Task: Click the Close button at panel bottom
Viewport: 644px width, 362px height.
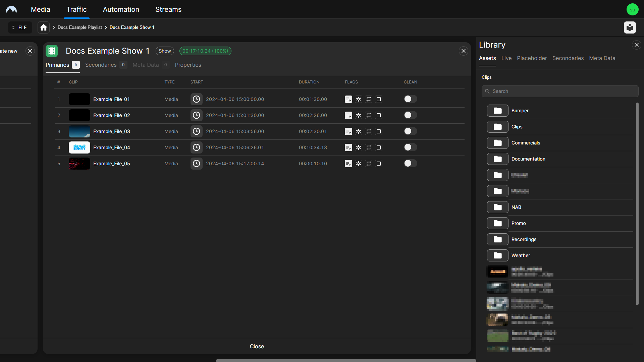Action: point(257,346)
